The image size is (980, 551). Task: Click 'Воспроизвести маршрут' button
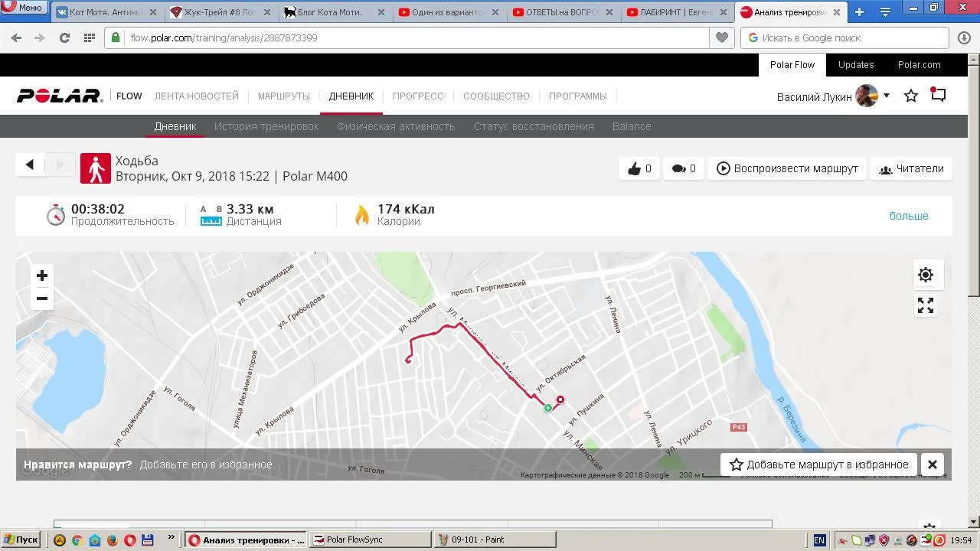click(787, 168)
